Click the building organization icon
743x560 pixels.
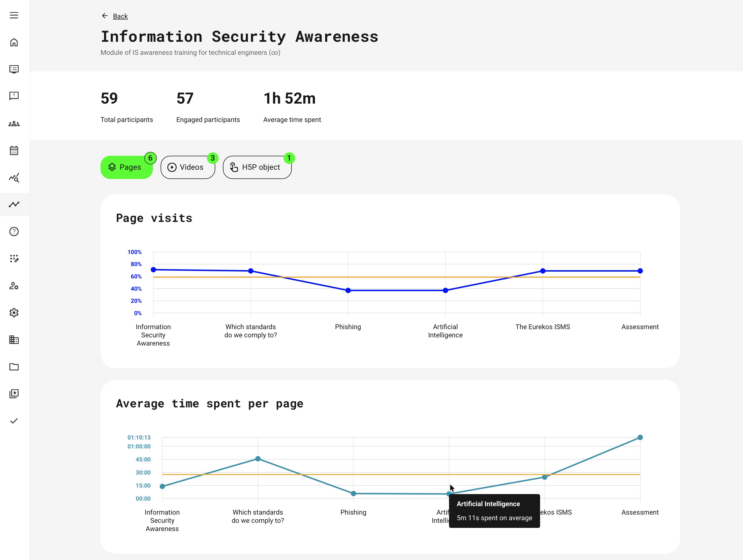point(14,340)
